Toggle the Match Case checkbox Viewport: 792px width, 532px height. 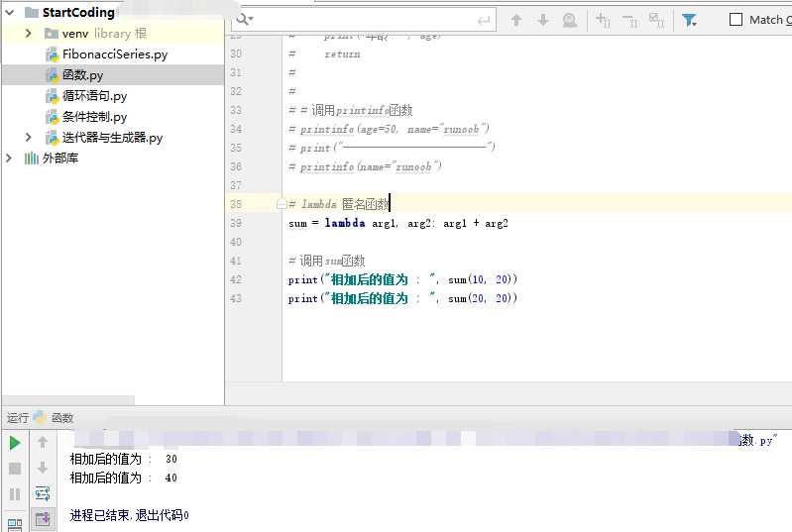tap(735, 20)
